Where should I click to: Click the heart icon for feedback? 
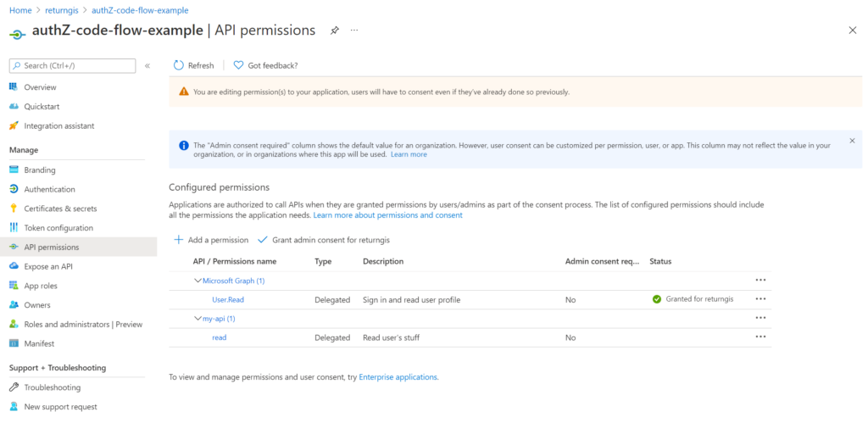click(x=238, y=65)
